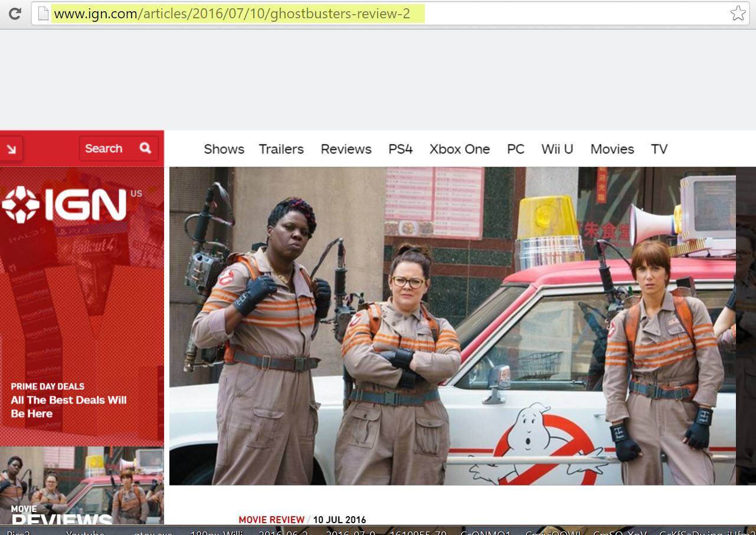
Task: Go to the Reviews section
Action: click(x=346, y=149)
